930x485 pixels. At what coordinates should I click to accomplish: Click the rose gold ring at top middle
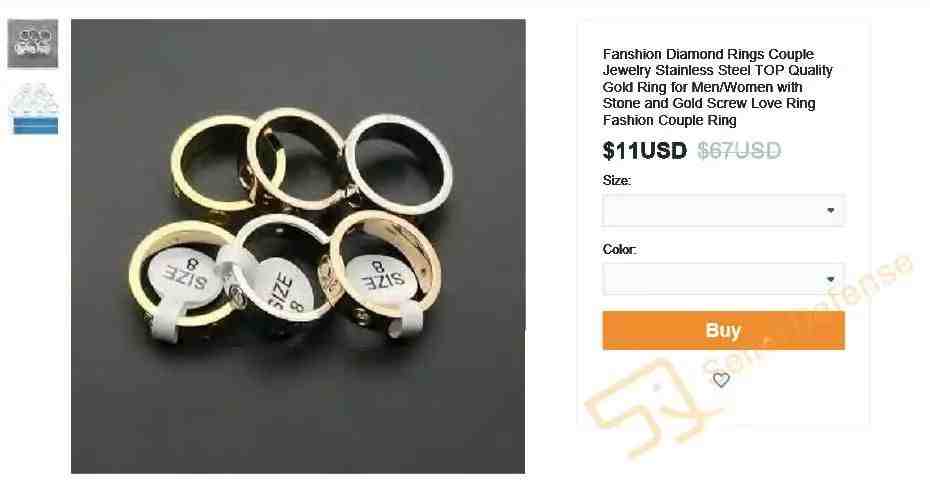(x=295, y=159)
